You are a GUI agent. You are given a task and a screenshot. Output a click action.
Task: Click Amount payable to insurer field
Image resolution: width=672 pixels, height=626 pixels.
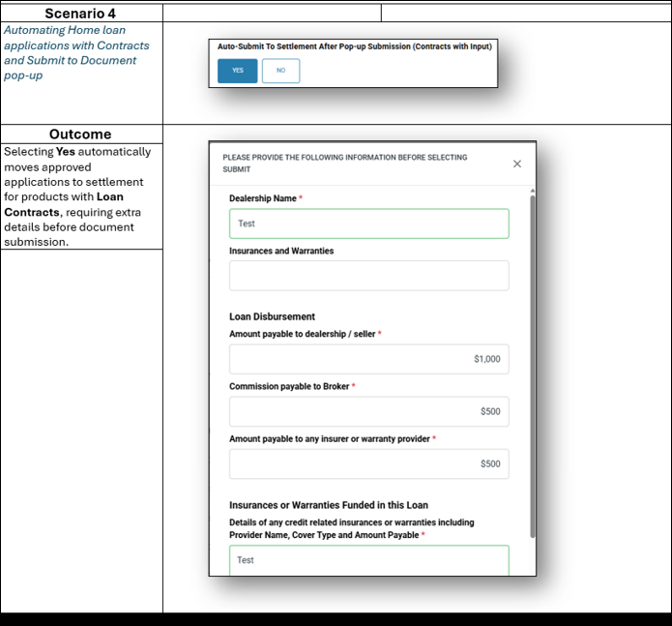tap(368, 463)
